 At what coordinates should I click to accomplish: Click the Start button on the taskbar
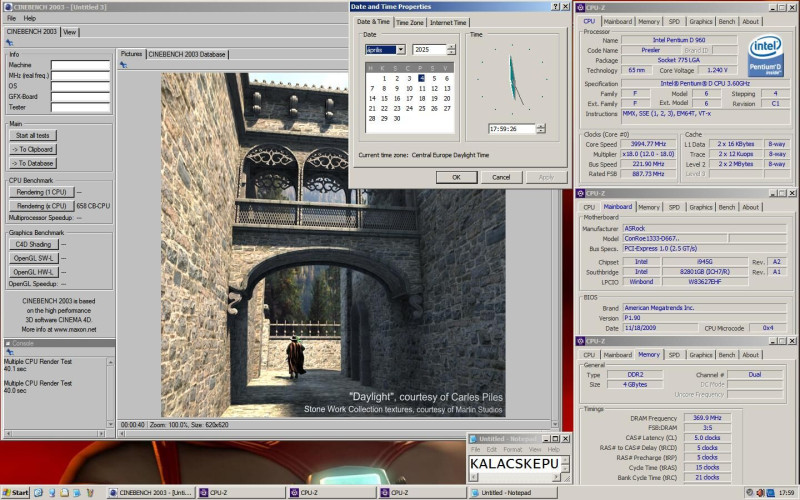16,492
